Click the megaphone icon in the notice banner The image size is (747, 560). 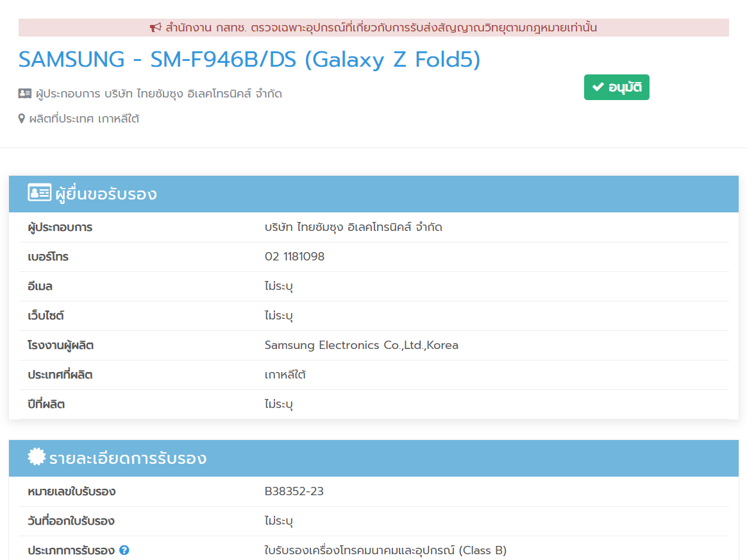click(x=155, y=28)
